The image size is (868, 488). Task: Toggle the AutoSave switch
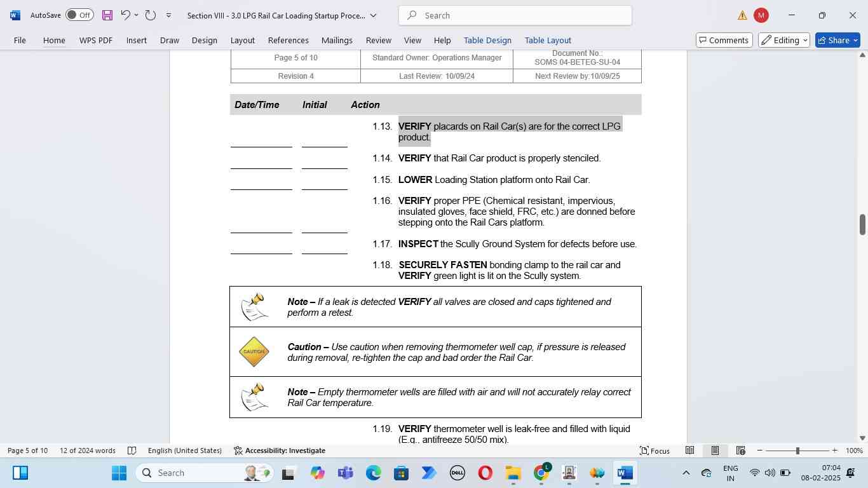[x=79, y=15]
